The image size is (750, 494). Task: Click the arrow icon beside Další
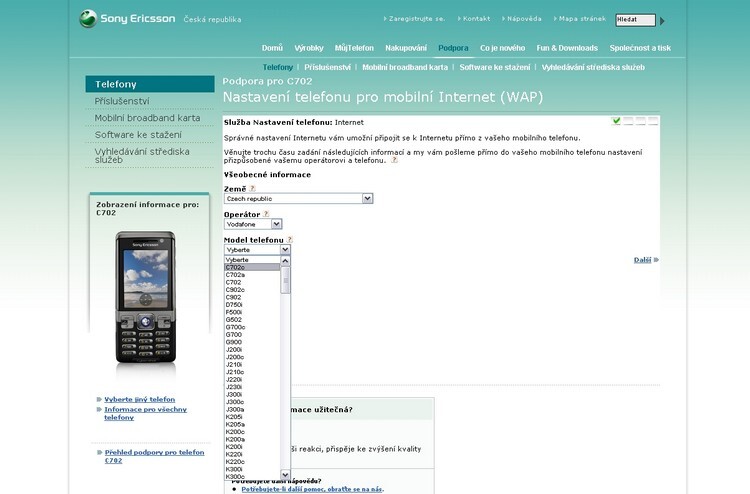tap(656, 260)
